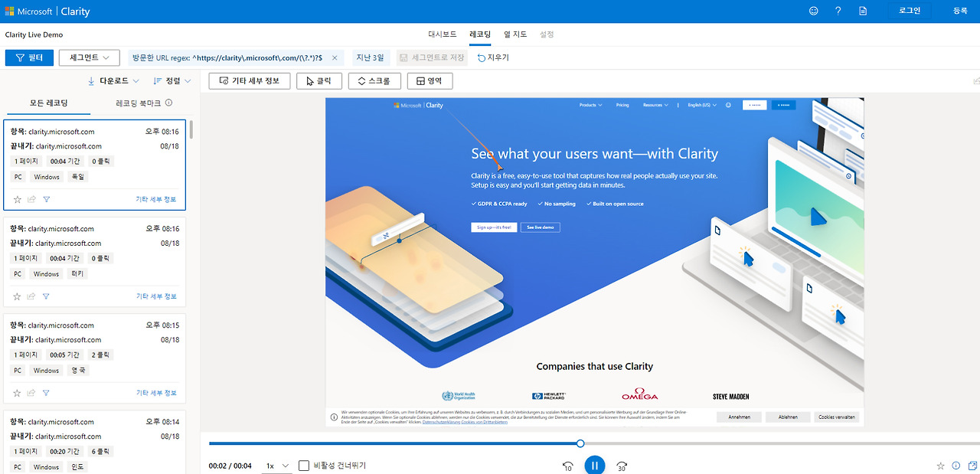Open the feedback smiley icon in the header
The width and height of the screenshot is (980, 474).
click(x=813, y=11)
